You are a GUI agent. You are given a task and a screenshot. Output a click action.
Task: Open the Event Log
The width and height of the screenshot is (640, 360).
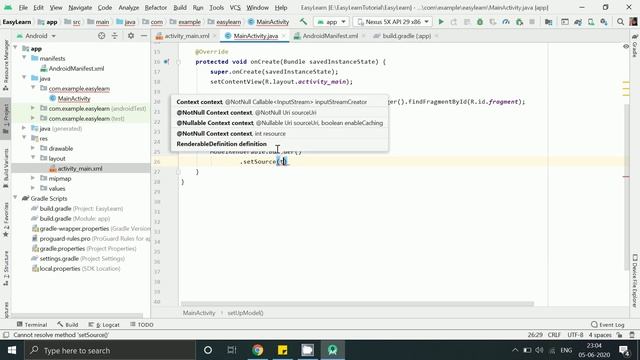click(x=608, y=324)
